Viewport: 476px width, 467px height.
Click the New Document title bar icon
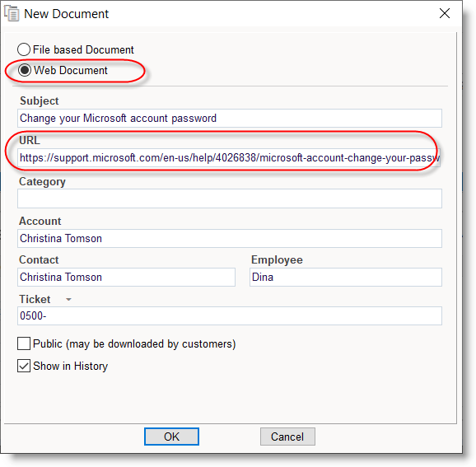coord(12,14)
